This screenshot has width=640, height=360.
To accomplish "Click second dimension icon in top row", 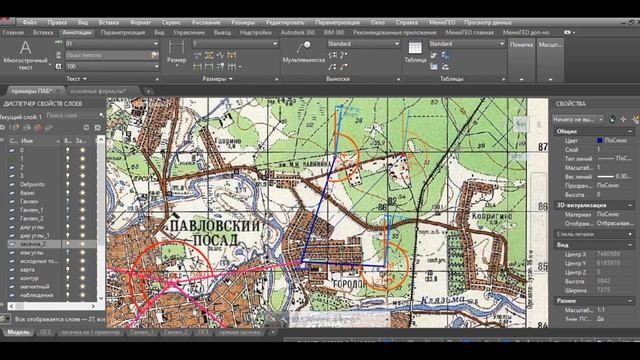I will click(209, 55).
